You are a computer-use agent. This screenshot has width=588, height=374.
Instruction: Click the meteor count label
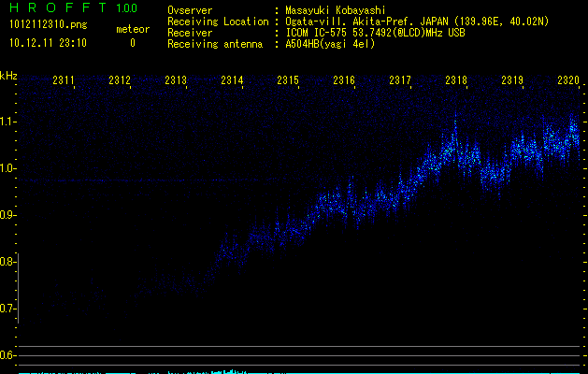(x=133, y=29)
